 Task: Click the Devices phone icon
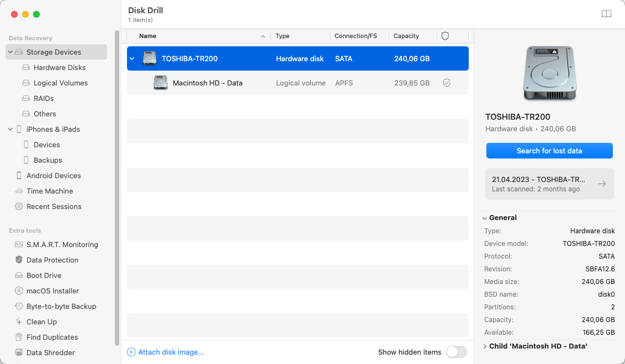26,144
